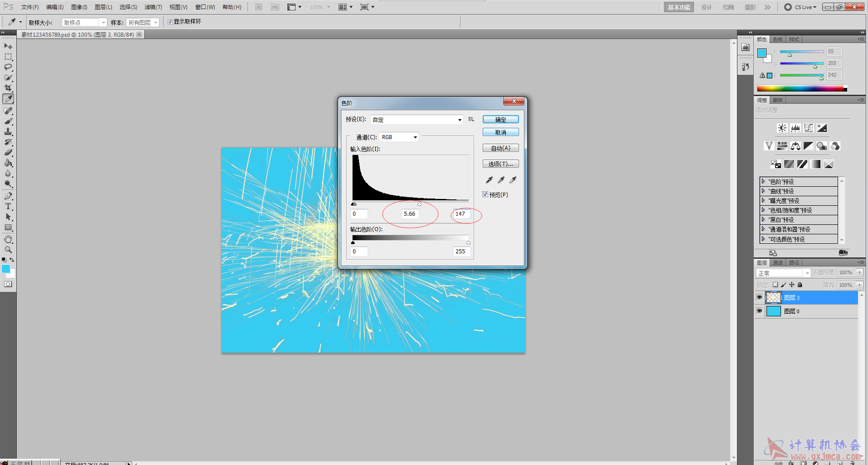Click the white point eyedropper in Levels

click(x=513, y=180)
